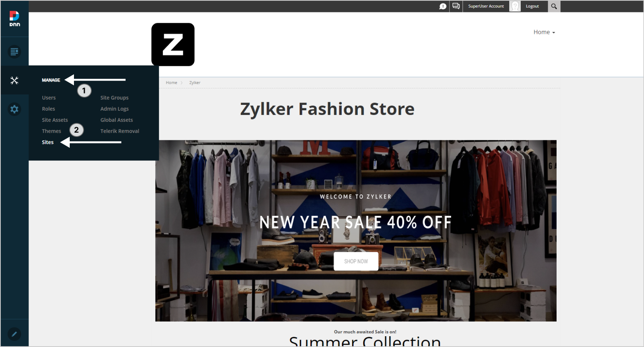
Task: Open the notifications bubble icon
Action: (443, 6)
